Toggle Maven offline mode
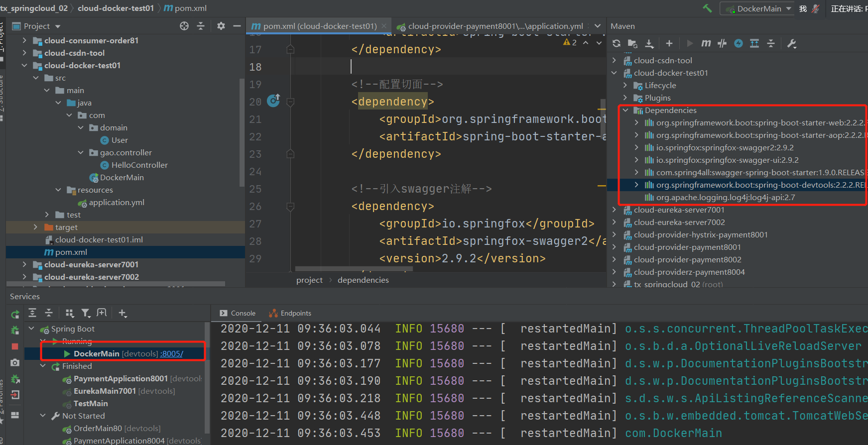Image resolution: width=868 pixels, height=445 pixels. pyautogui.click(x=722, y=43)
